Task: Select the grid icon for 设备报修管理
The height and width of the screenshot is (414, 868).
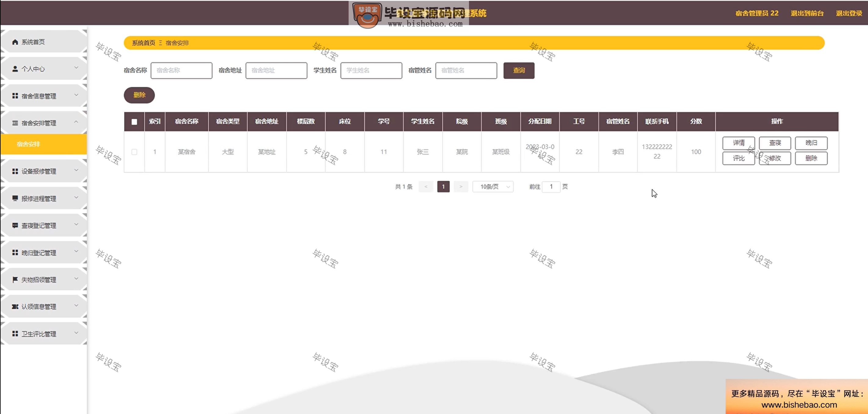Action: coord(15,171)
